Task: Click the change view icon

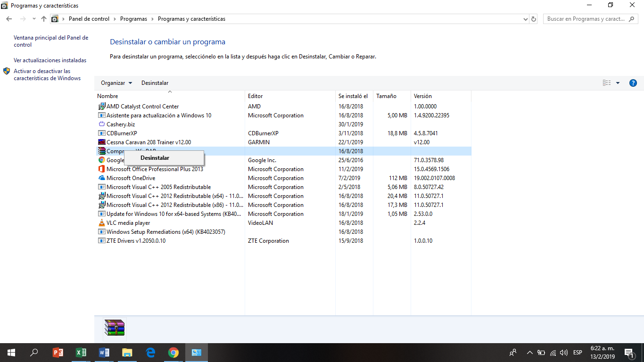Action: 607,83
